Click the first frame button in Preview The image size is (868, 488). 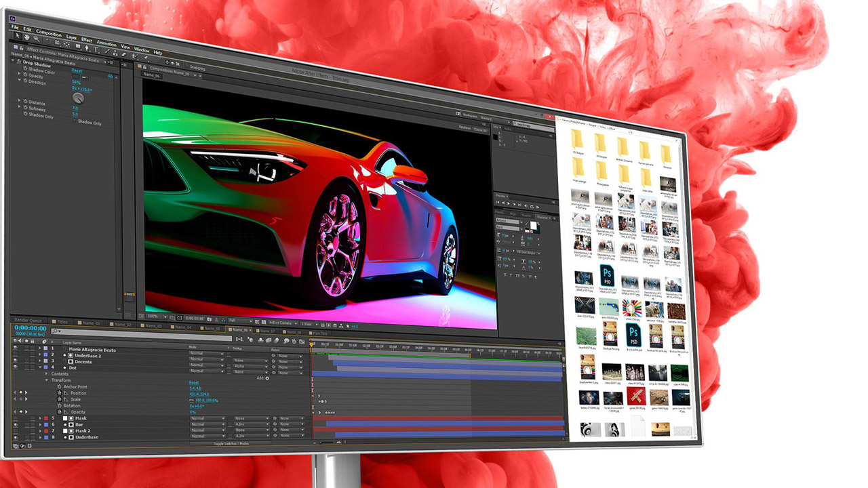click(498, 202)
